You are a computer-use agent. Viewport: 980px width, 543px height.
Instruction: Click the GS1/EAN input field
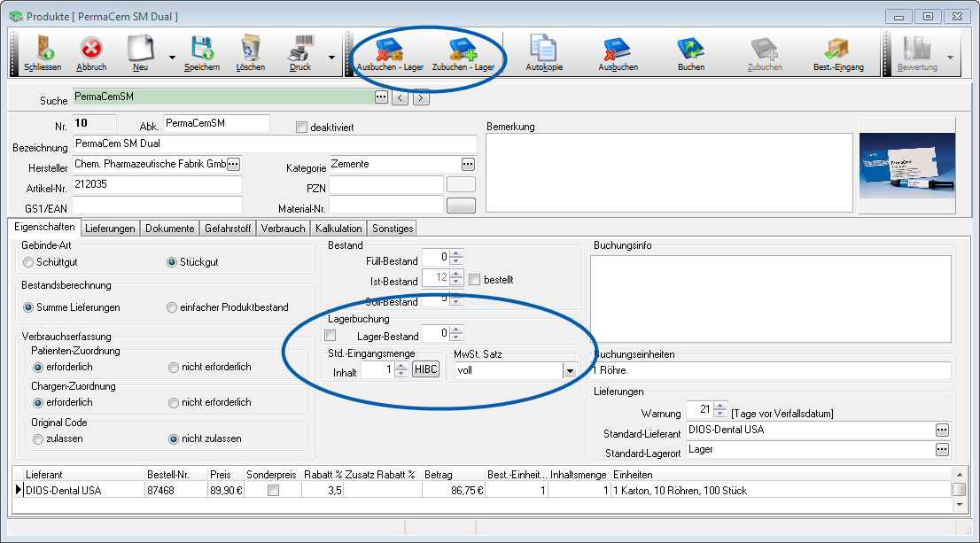click(158, 205)
